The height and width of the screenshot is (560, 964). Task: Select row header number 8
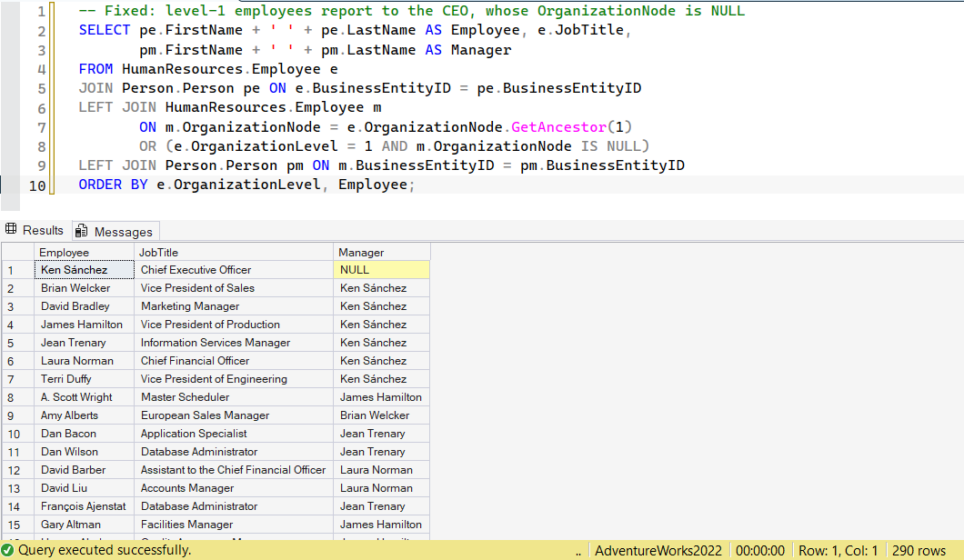pos(18,397)
